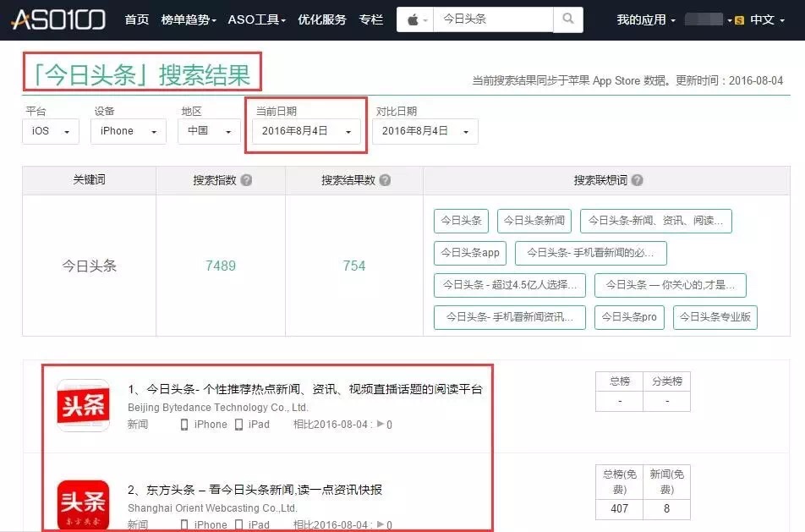The height and width of the screenshot is (532, 805).
Task: Click Beijing Bytedance Technology Co., Ltd.
Action: 217,407
